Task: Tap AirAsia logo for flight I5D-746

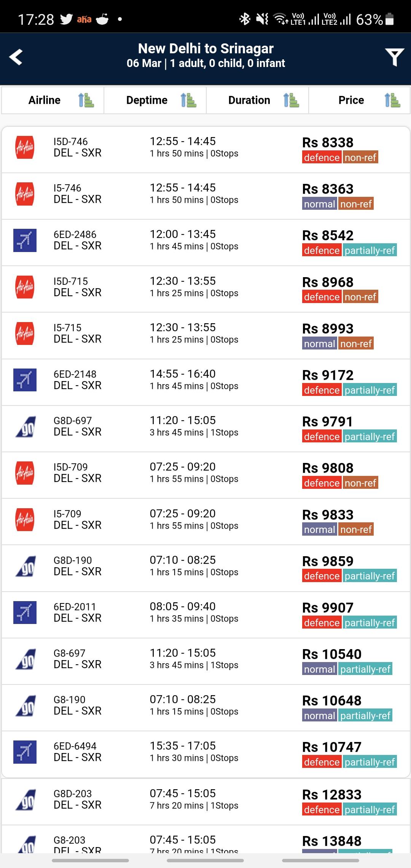Action: point(25,147)
